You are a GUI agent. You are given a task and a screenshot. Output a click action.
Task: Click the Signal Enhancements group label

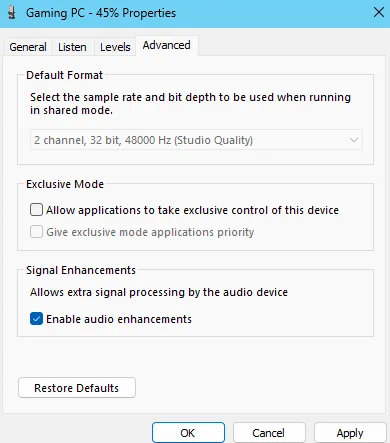click(81, 270)
